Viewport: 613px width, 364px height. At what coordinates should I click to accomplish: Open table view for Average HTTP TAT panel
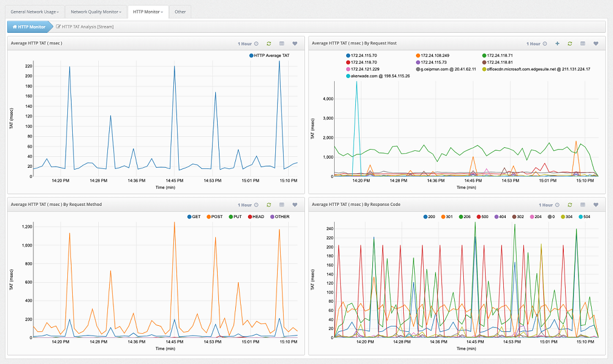click(x=282, y=44)
